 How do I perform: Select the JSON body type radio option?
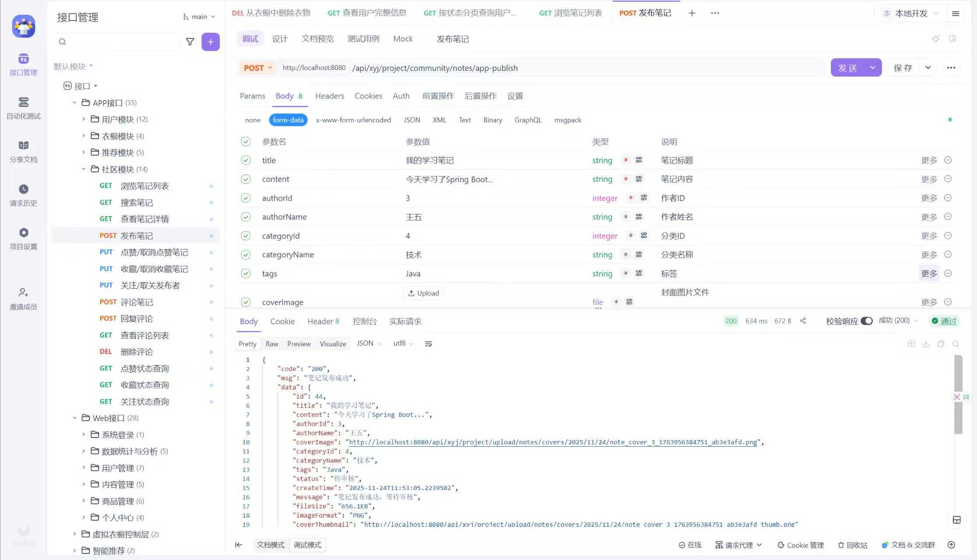tap(411, 120)
